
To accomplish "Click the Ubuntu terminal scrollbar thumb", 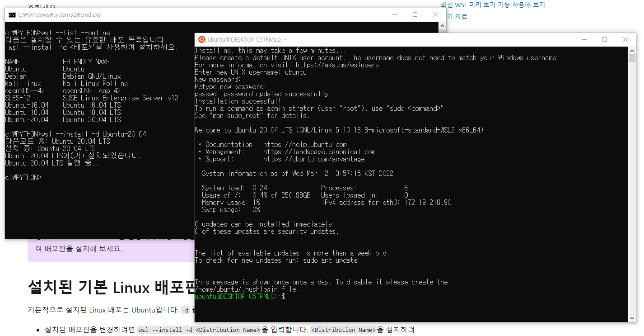I will [632, 58].
